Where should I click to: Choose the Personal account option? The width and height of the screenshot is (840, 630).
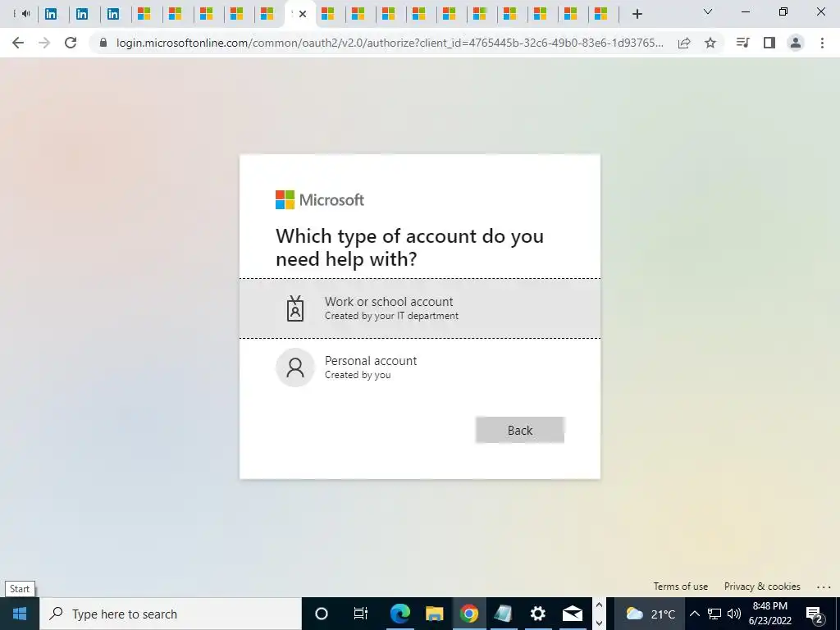[419, 367]
